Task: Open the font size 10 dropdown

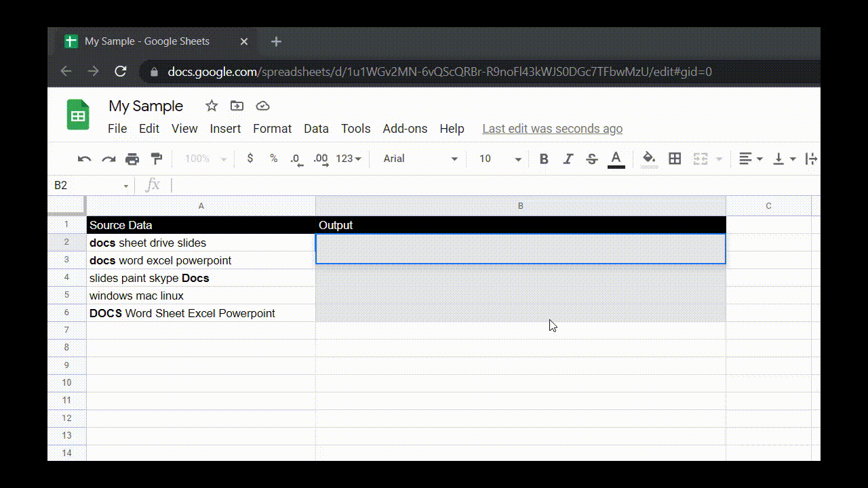Action: 500,159
